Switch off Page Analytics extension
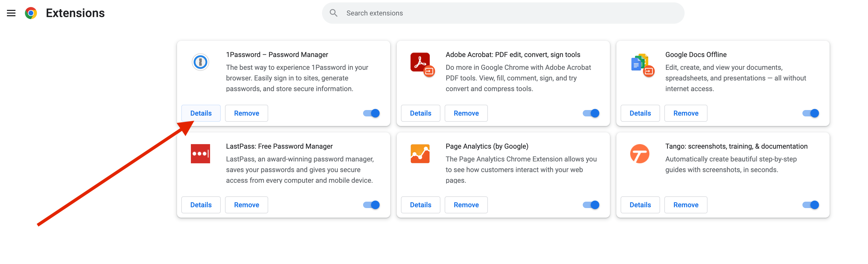 591,205
